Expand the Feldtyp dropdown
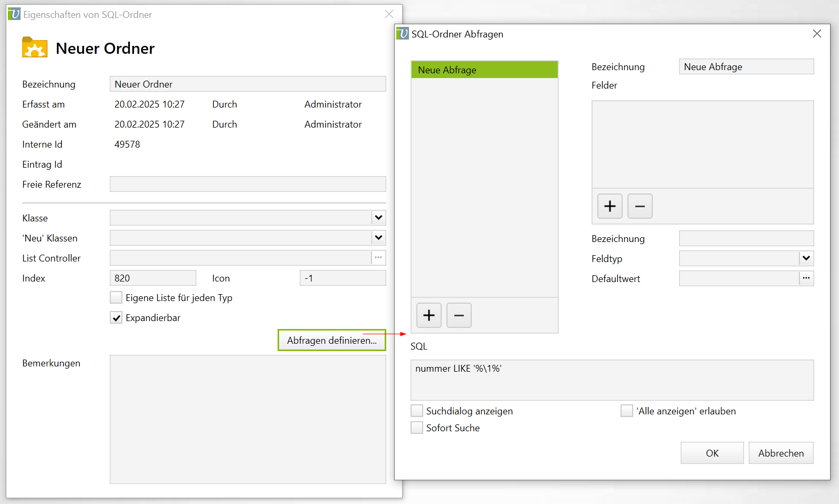 (x=806, y=258)
